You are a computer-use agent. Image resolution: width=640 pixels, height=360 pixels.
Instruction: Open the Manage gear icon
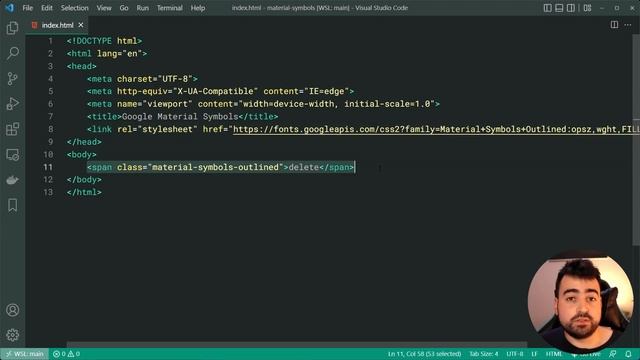pyautogui.click(x=13, y=335)
